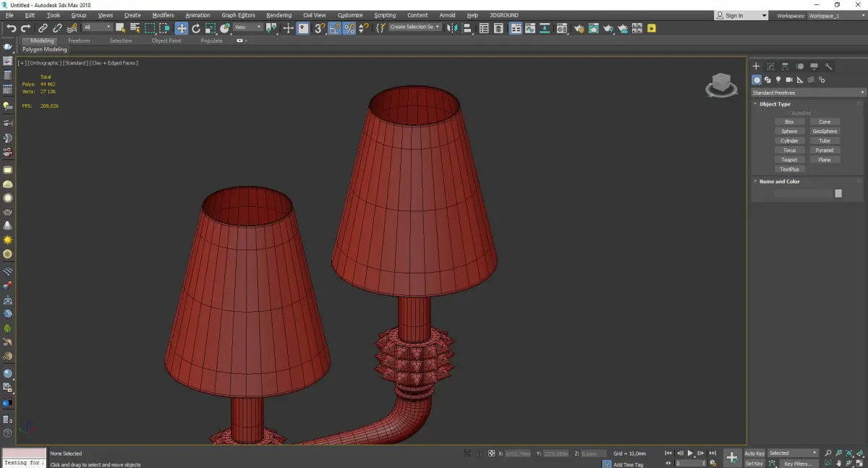Click the Undo arrow icon
The image size is (868, 468).
12,28
